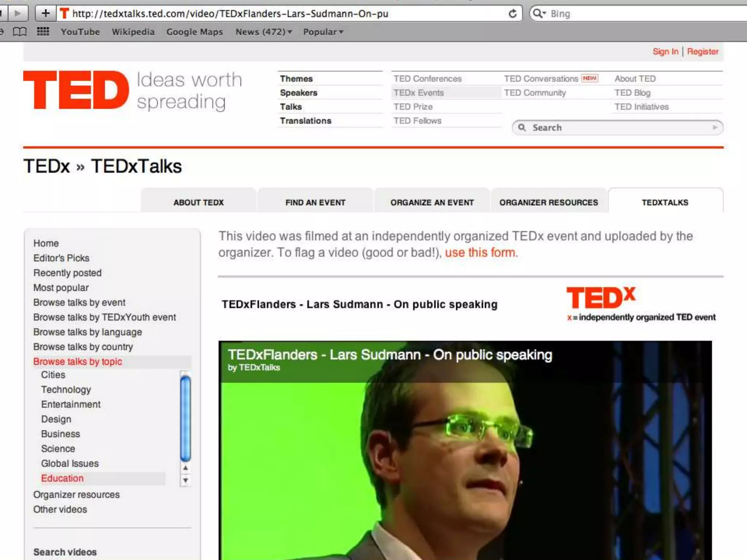Click the browser forward arrow button
Screen dimensions: 747x560
click(x=17, y=13)
